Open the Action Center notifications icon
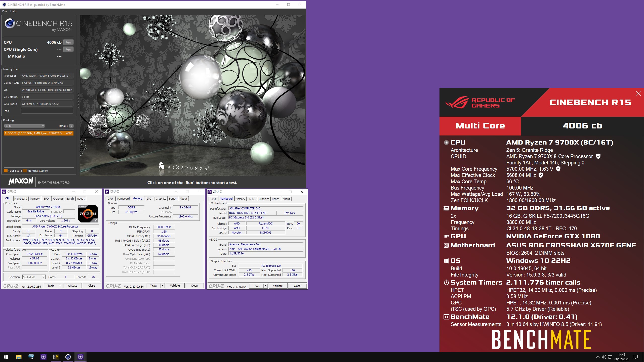This screenshot has width=644, height=362. [x=636, y=357]
